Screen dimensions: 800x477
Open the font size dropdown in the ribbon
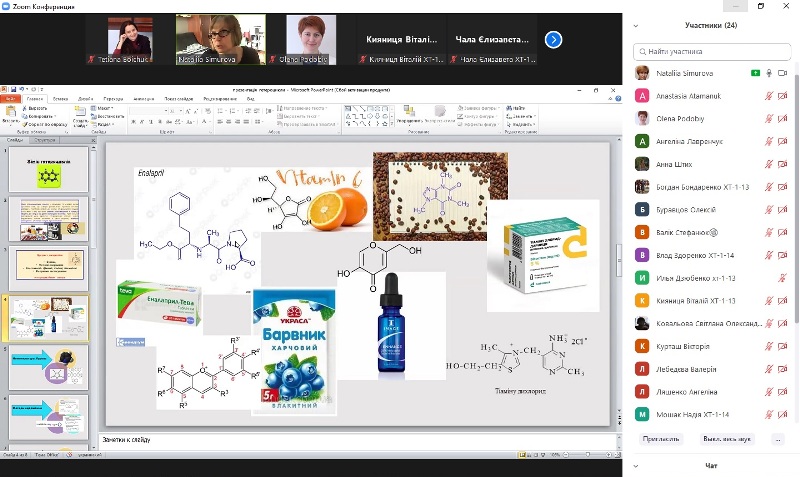pyautogui.click(x=180, y=111)
